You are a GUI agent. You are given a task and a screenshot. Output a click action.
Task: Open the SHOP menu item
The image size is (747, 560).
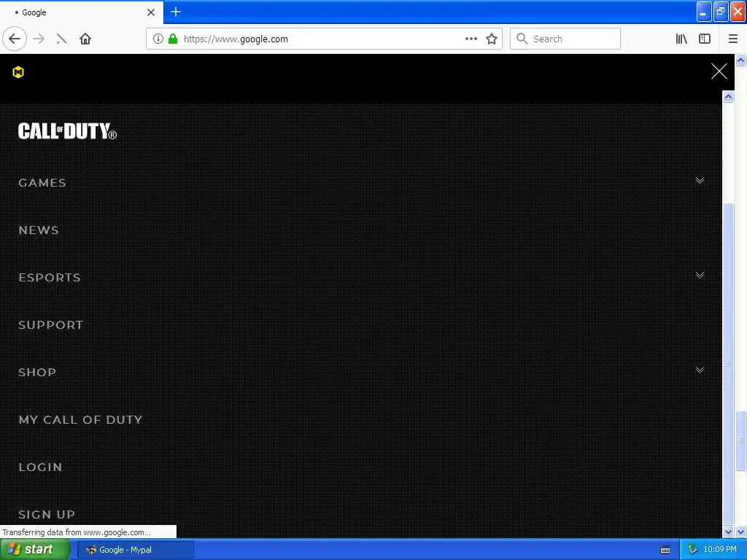(x=37, y=373)
